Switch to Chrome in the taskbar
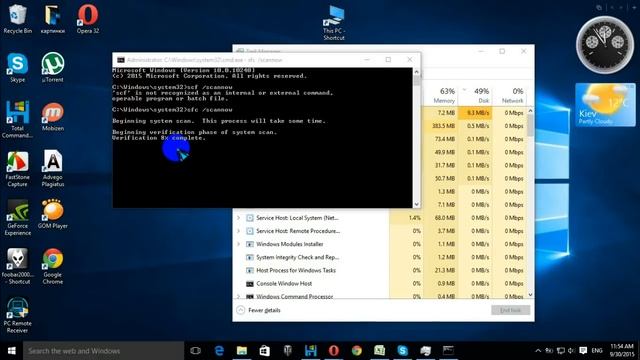This screenshot has width=640, height=360. click(x=356, y=351)
